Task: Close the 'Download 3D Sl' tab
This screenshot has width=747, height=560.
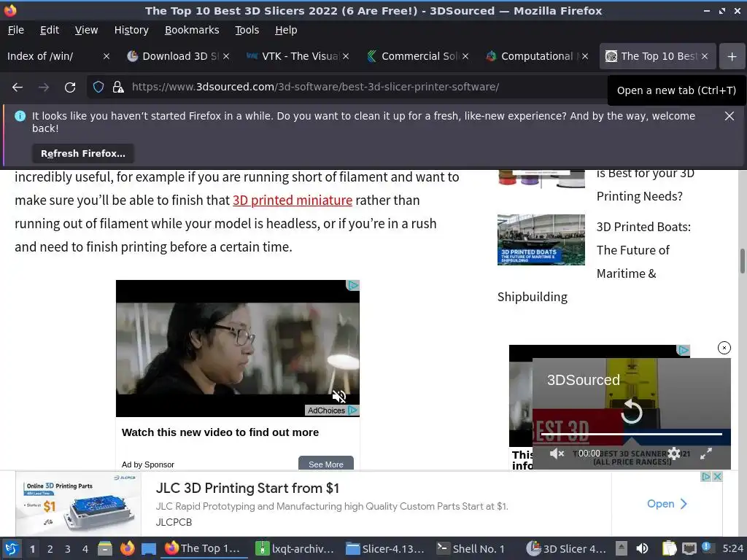Action: [x=226, y=56]
